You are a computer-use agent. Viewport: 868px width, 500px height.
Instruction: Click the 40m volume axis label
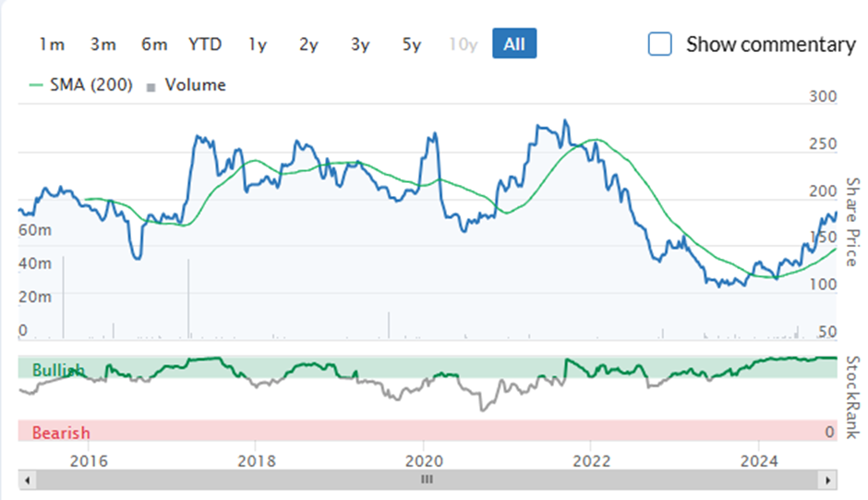coord(35,263)
